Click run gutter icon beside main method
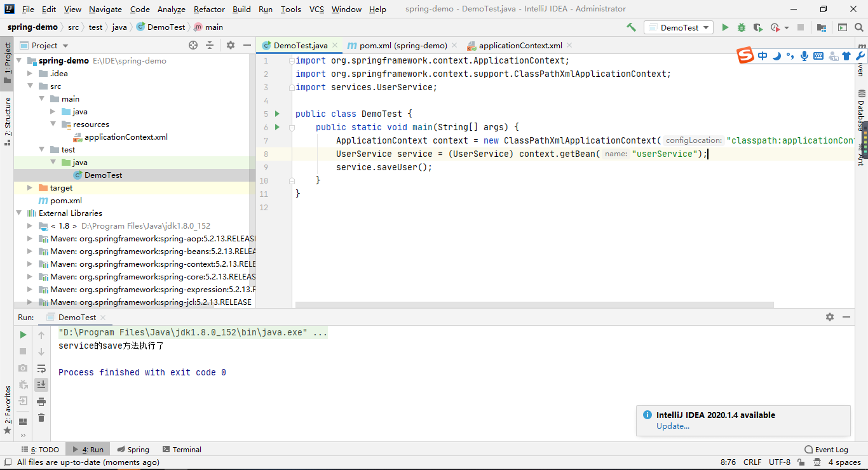Screen dimensions: 868x470 277,127
